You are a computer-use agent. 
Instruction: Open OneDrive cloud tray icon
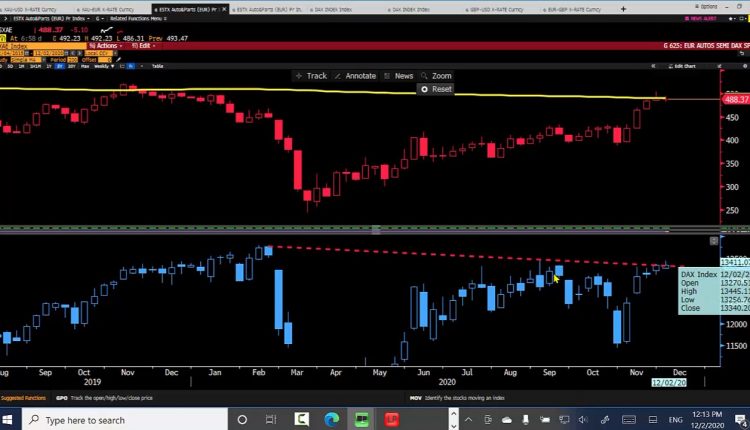pos(507,420)
